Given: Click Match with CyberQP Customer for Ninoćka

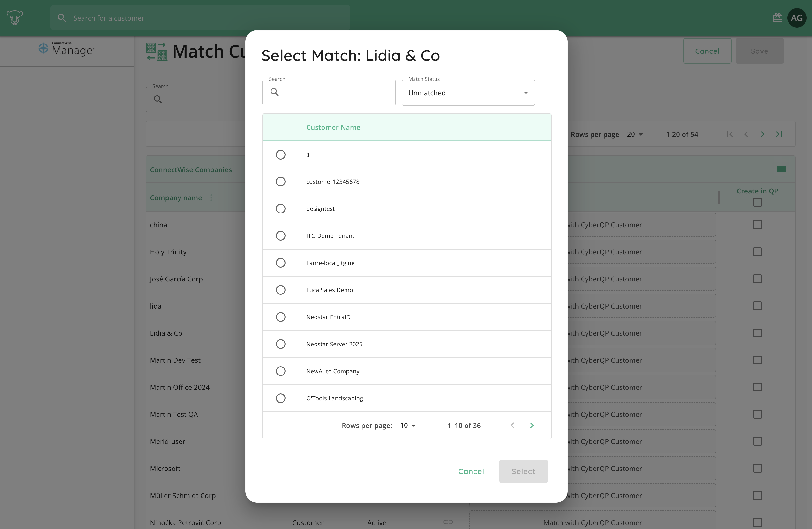Looking at the screenshot, I should point(593,522).
